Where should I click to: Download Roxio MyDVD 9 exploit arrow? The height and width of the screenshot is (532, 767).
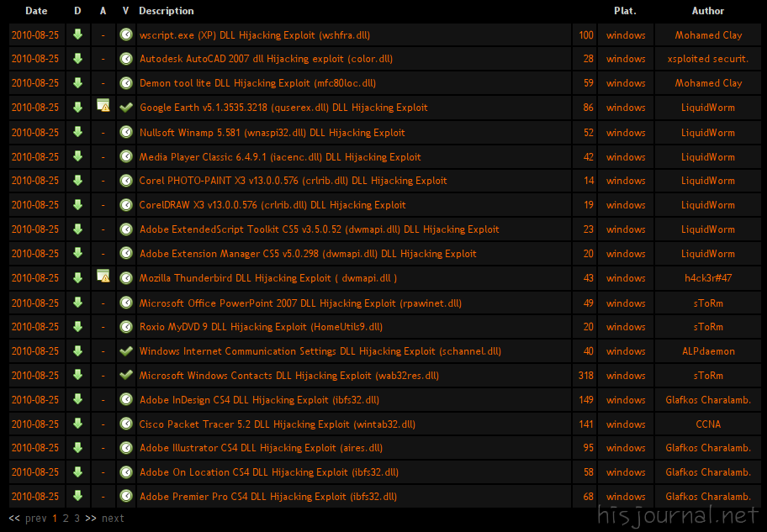tap(77, 326)
